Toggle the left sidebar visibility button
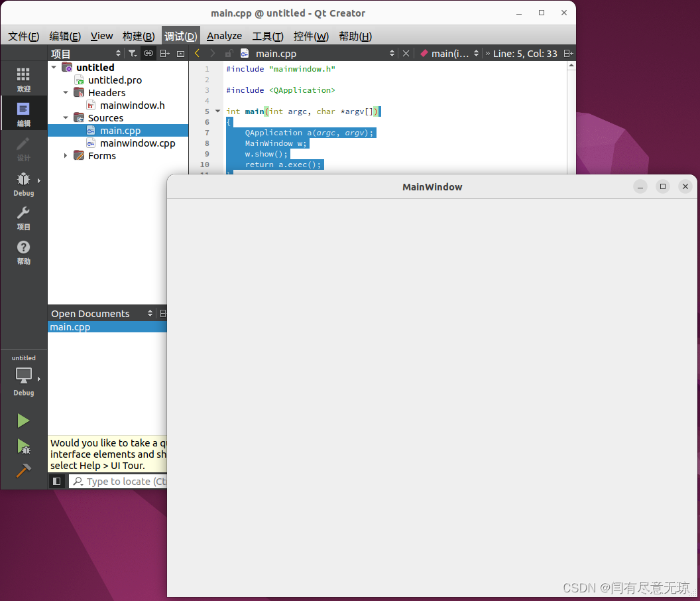The width and height of the screenshot is (700, 601). pos(57,481)
